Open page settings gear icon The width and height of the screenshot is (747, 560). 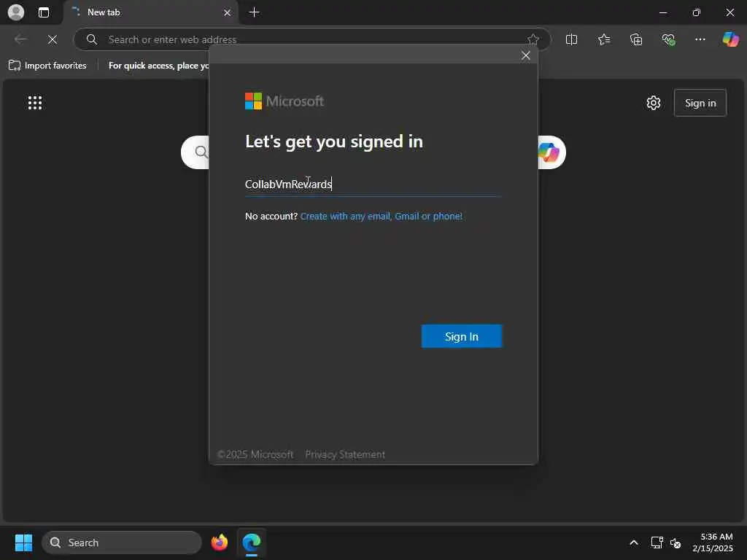pos(654,103)
